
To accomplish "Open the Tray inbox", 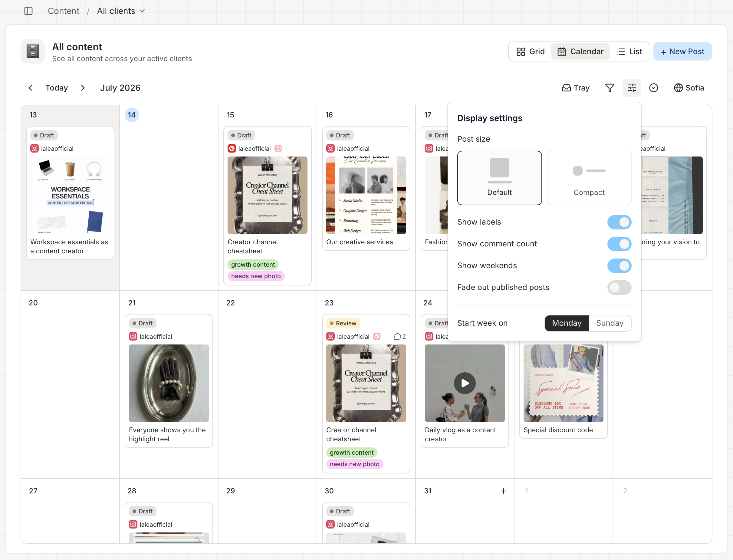I will (576, 88).
